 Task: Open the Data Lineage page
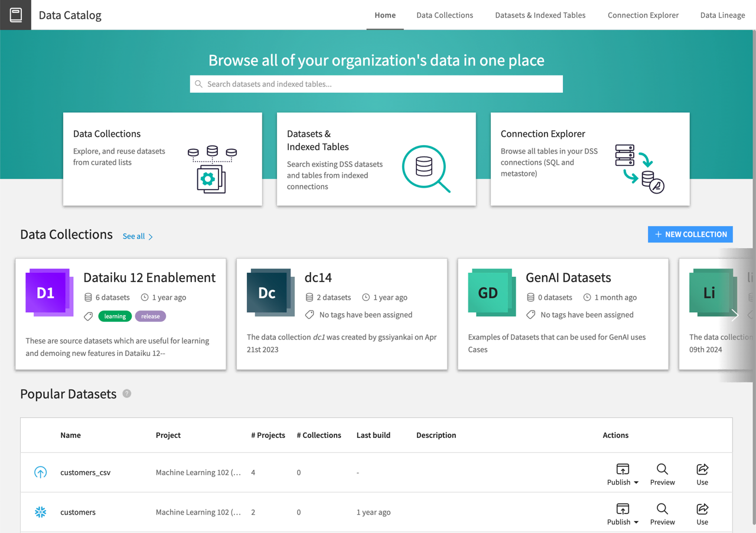722,15
